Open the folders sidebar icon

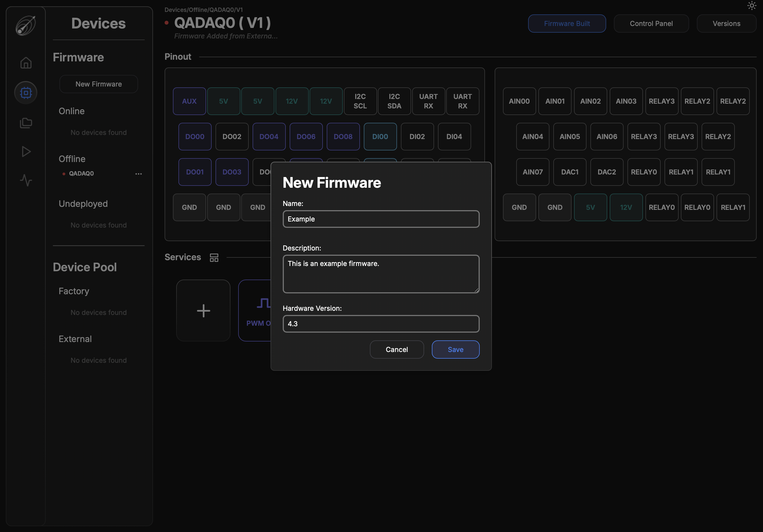25,123
